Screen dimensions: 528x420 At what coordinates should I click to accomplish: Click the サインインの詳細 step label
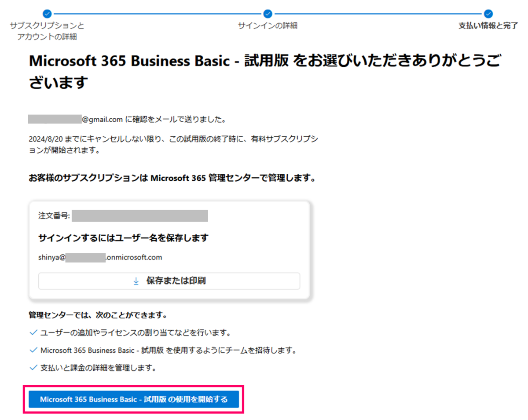[x=268, y=26]
